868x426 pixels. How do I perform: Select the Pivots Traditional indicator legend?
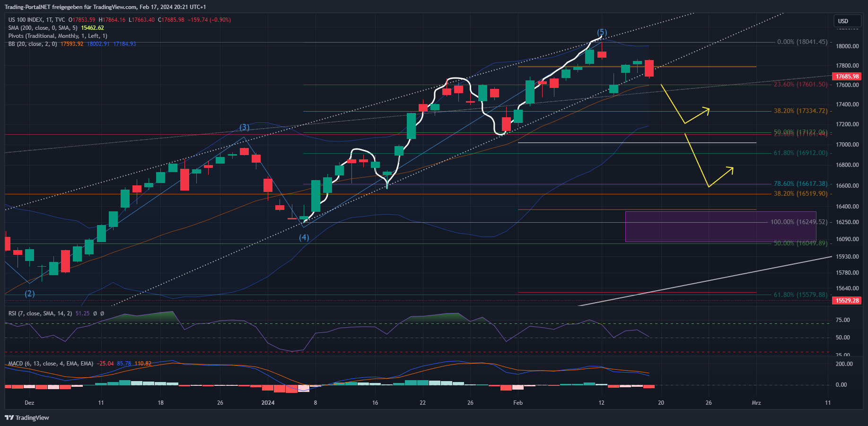[58, 36]
